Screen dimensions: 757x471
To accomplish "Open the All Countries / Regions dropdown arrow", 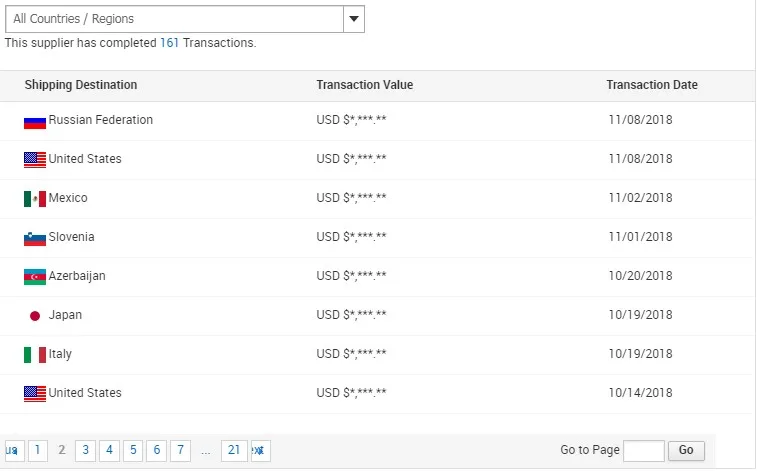I will [x=354, y=19].
